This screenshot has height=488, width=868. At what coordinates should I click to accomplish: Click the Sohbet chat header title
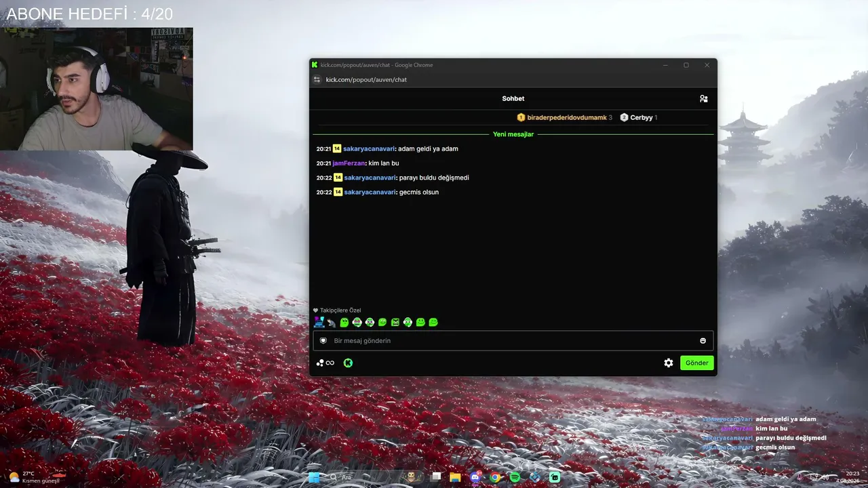point(513,99)
